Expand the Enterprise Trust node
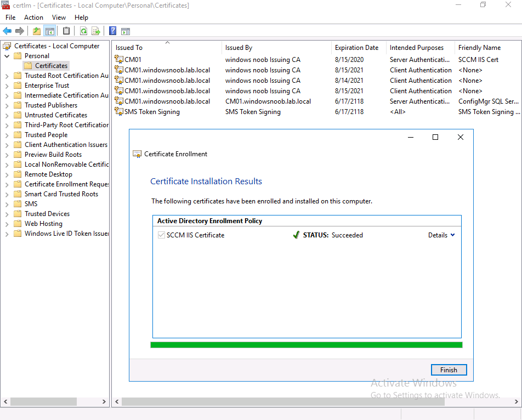 point(7,86)
